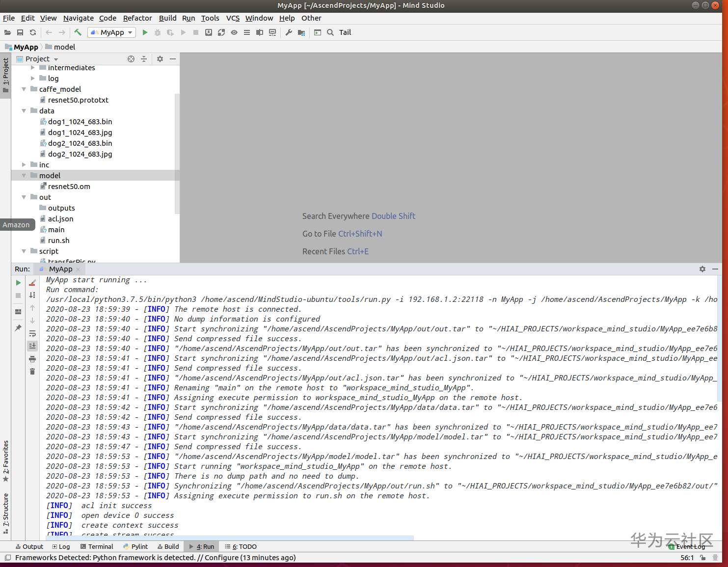Click the restore layout icon in Run panel
The image size is (728, 567).
tap(18, 312)
